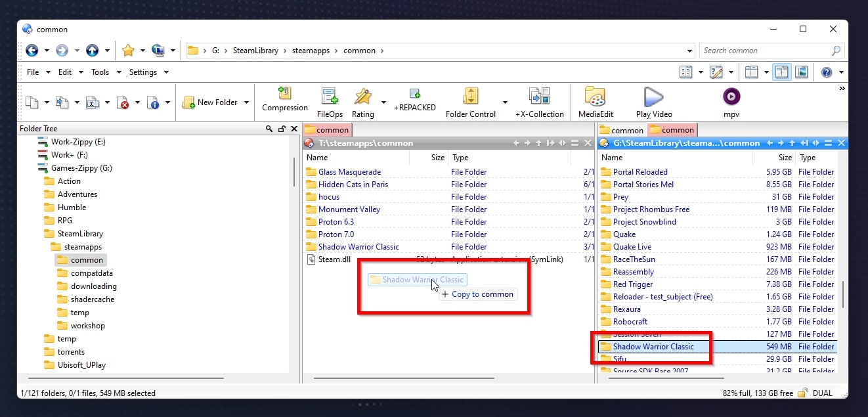Screen dimensions: 868x417
Task: Open the Delete icon dropdown arrow
Action: point(137,102)
